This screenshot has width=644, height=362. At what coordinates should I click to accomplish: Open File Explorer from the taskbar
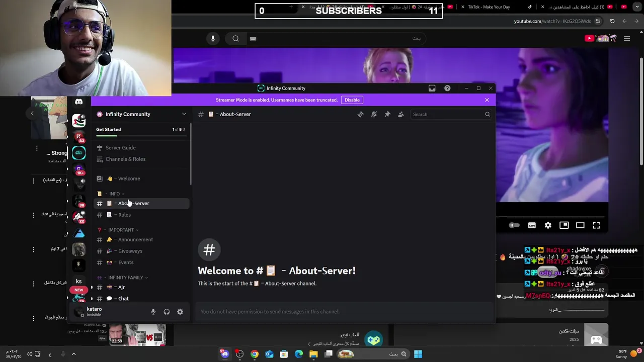pos(313,354)
